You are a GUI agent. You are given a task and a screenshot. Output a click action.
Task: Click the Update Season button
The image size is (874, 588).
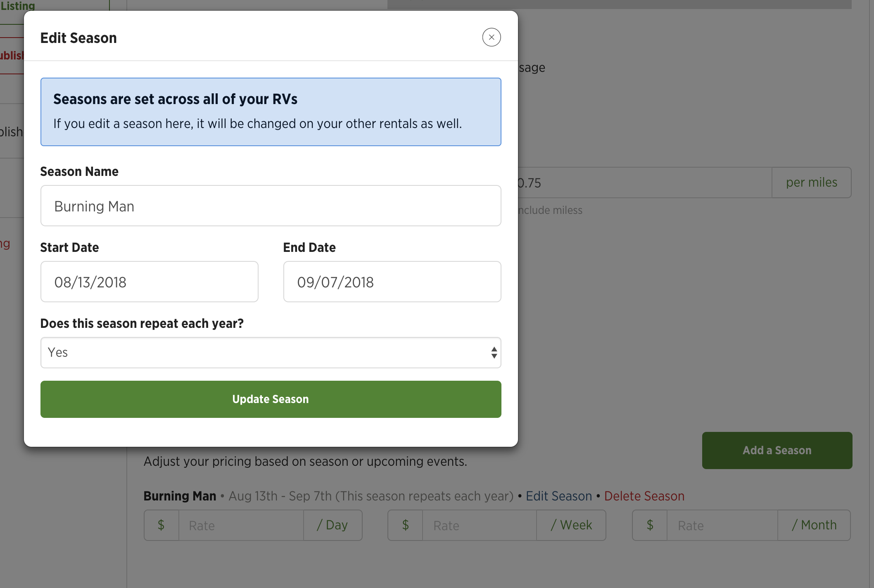(271, 399)
